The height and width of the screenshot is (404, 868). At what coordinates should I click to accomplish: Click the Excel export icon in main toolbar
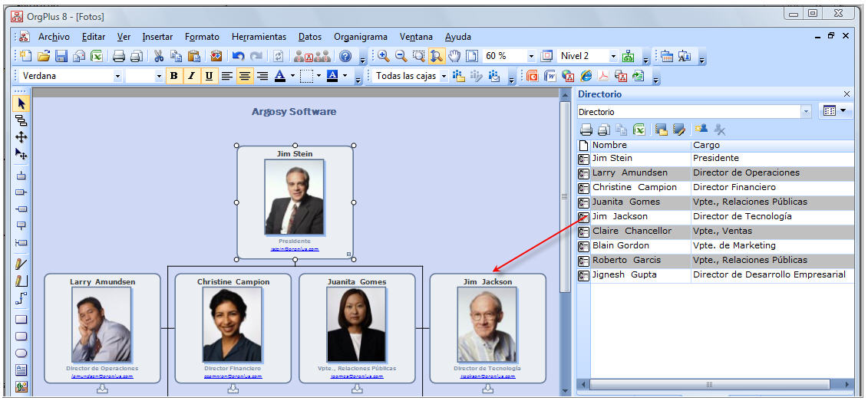tap(97, 56)
